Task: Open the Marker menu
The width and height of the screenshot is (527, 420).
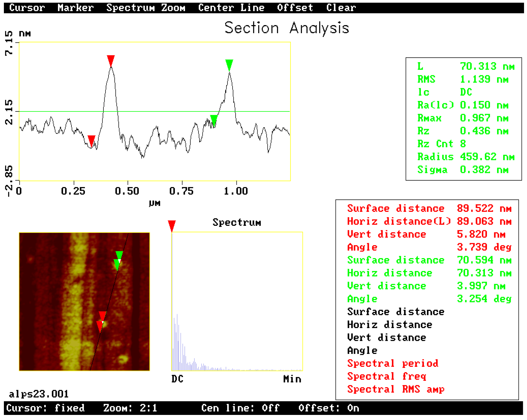Action: [x=75, y=7]
